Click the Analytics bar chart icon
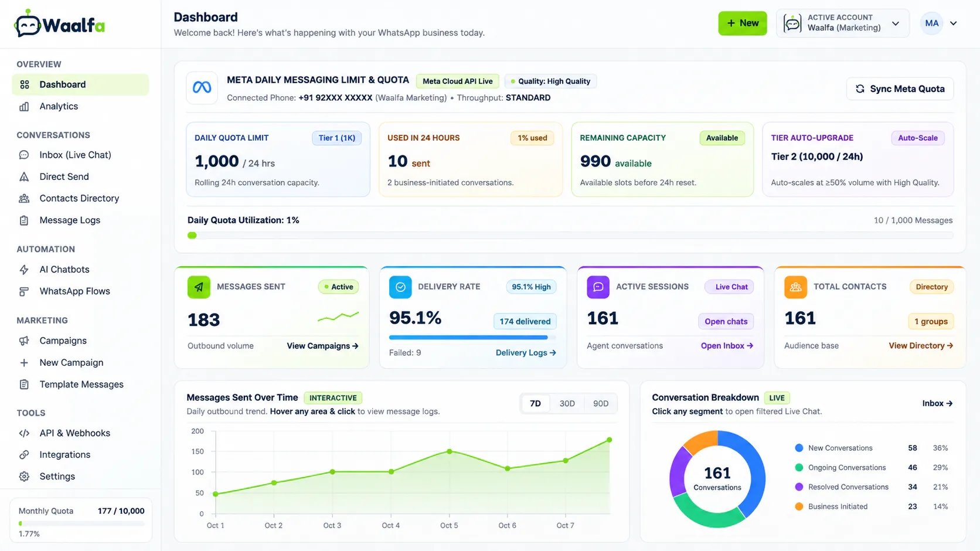The height and width of the screenshot is (551, 980). pyautogui.click(x=24, y=106)
